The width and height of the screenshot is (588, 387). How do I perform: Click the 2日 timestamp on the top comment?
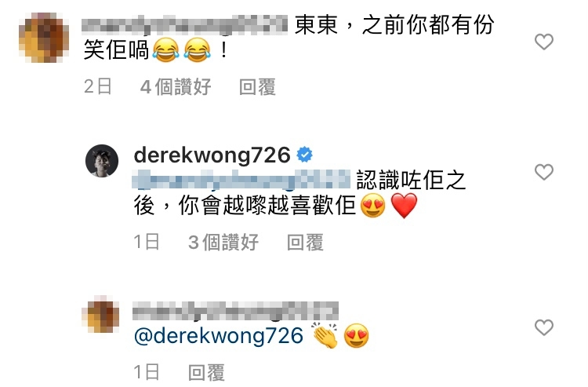pos(97,87)
